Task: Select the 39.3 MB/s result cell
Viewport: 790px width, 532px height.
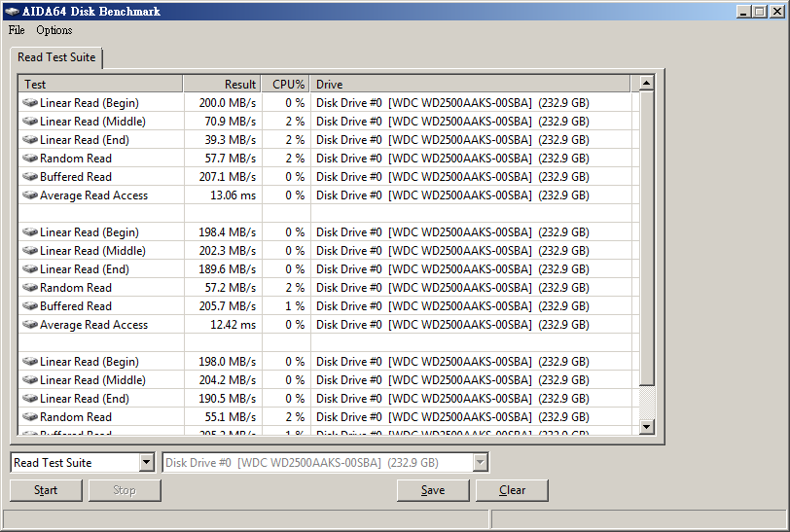Action: point(222,139)
